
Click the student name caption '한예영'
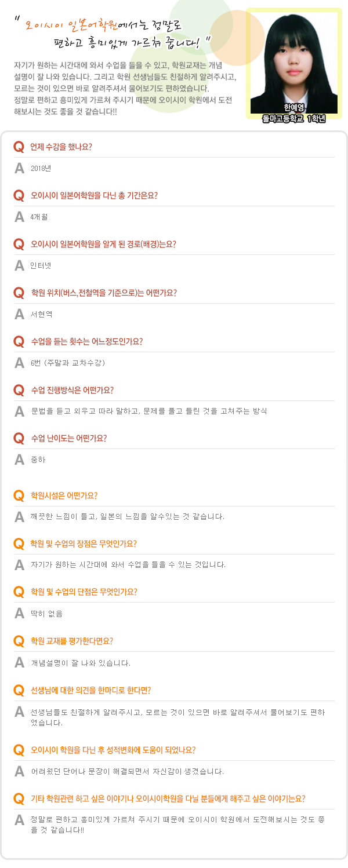click(x=293, y=108)
